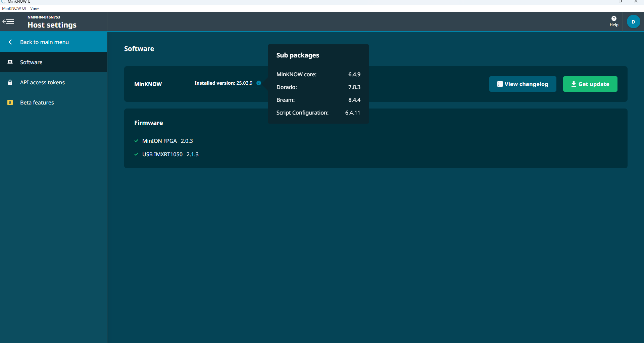Image resolution: width=644 pixels, height=343 pixels.
Task: Click the back chevron arrow icon
Action: pos(10,42)
